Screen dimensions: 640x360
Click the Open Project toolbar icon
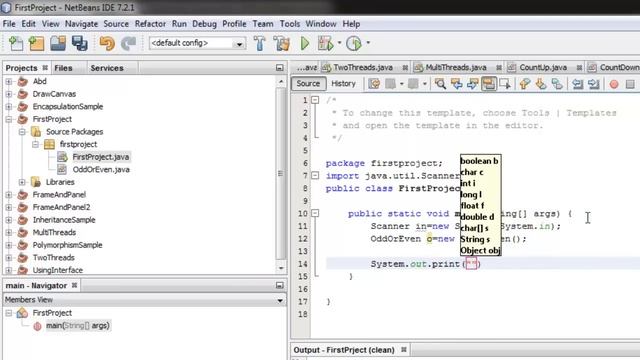58,43
